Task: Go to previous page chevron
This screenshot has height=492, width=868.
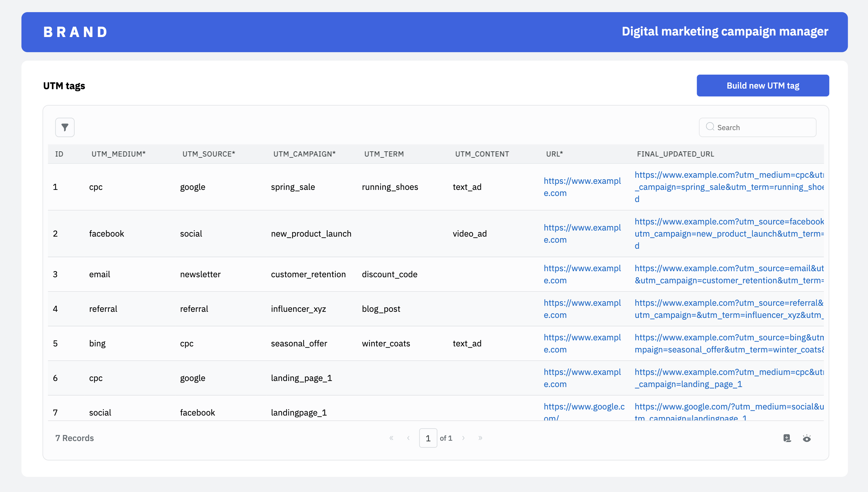Action: click(x=408, y=438)
